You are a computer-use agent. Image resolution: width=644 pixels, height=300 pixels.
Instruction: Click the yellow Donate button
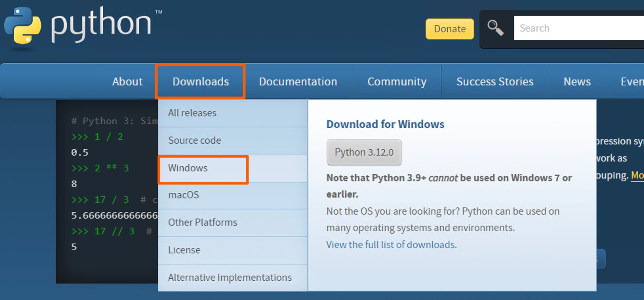(450, 29)
